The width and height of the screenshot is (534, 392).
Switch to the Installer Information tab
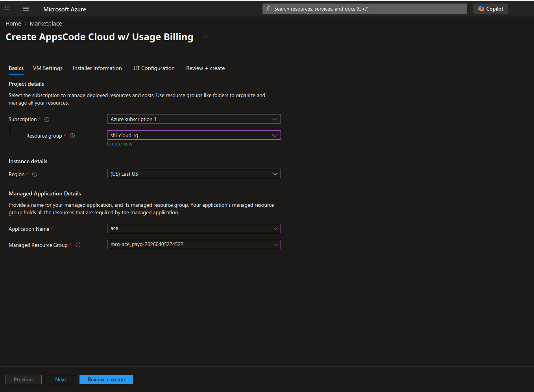coord(97,68)
